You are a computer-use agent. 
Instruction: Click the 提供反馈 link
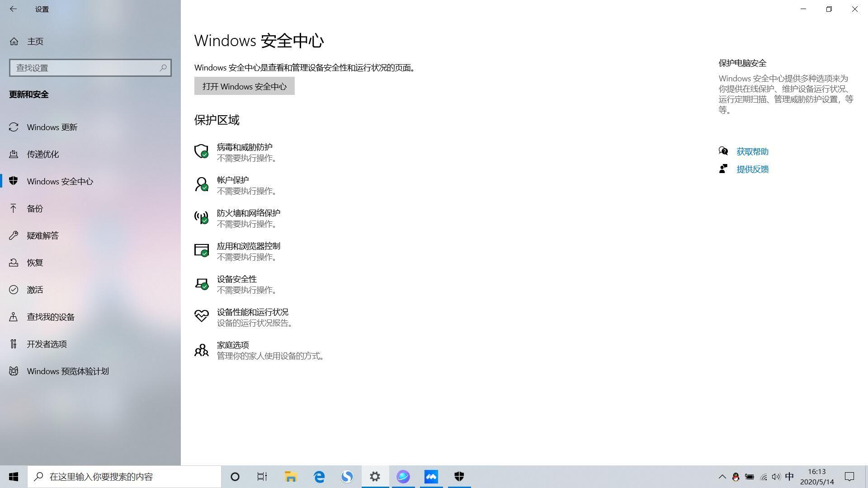coord(752,169)
